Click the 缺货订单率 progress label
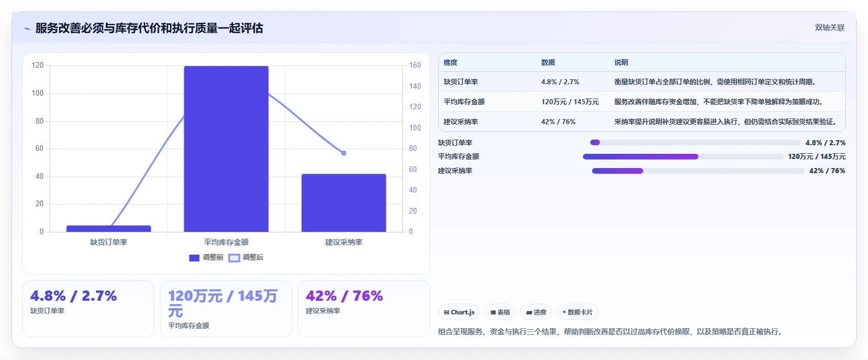This screenshot has width=868, height=360. click(x=455, y=142)
